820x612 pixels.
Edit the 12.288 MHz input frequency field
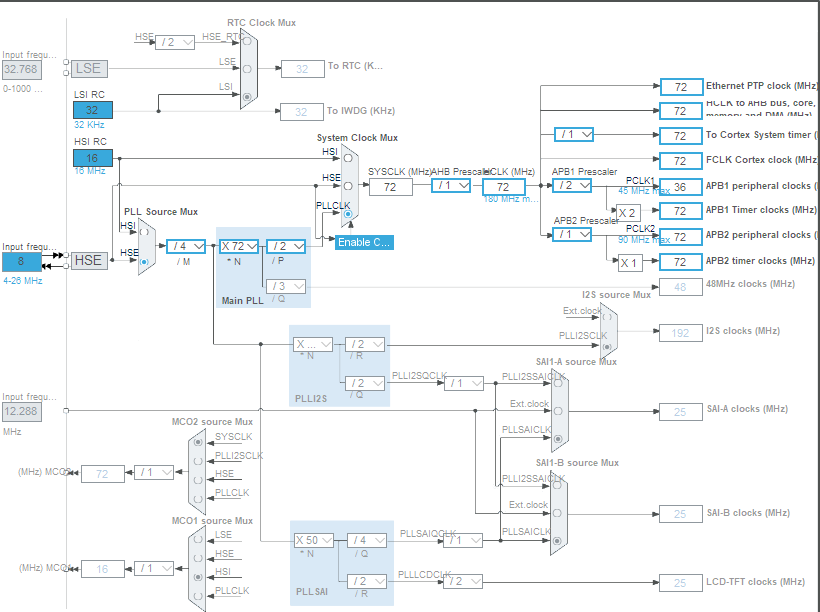pos(20,410)
